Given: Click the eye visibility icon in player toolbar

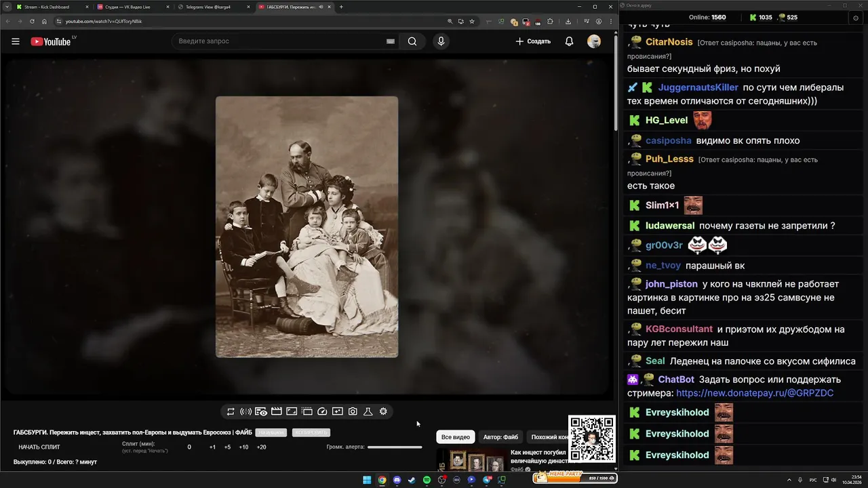Looking at the screenshot, I should coord(261,411).
